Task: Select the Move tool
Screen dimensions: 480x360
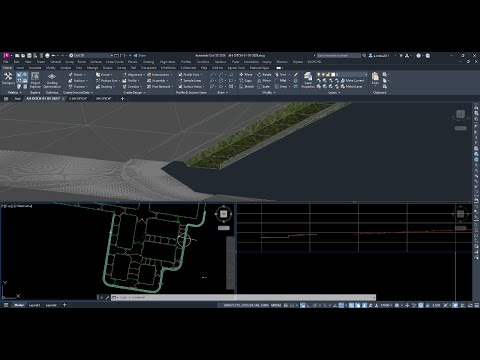Action: click(246, 75)
